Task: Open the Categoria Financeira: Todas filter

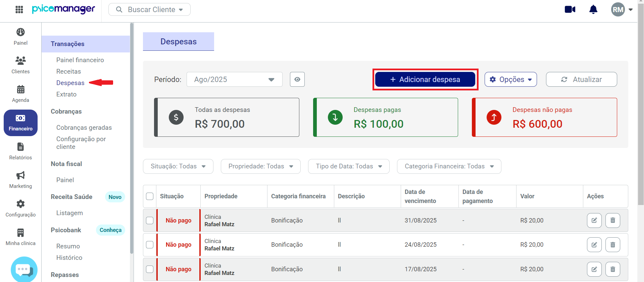Action: tap(449, 166)
